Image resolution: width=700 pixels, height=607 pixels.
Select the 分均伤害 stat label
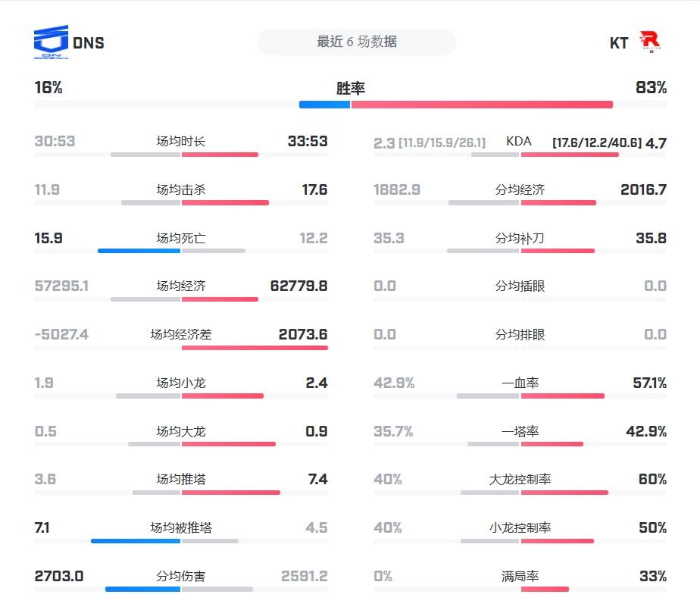point(181,576)
